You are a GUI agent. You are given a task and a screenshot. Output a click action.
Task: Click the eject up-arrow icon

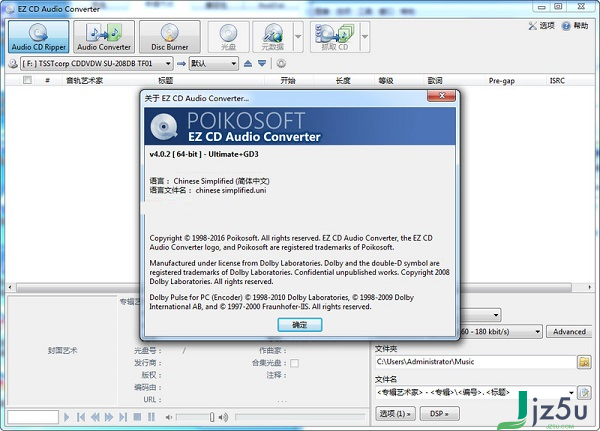point(248,64)
